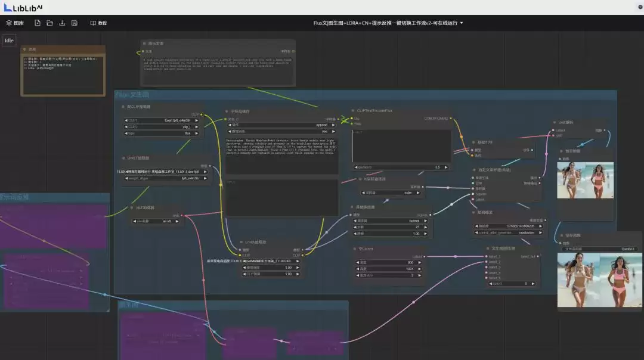Open the 图库 gallery layers icon
Screen dimensions: 644x360
pyautogui.click(x=8, y=23)
